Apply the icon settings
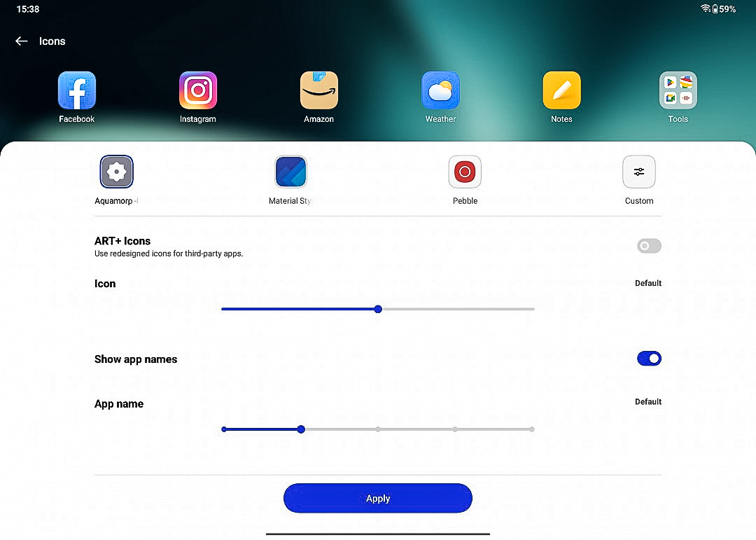The image size is (756, 540). click(x=377, y=498)
